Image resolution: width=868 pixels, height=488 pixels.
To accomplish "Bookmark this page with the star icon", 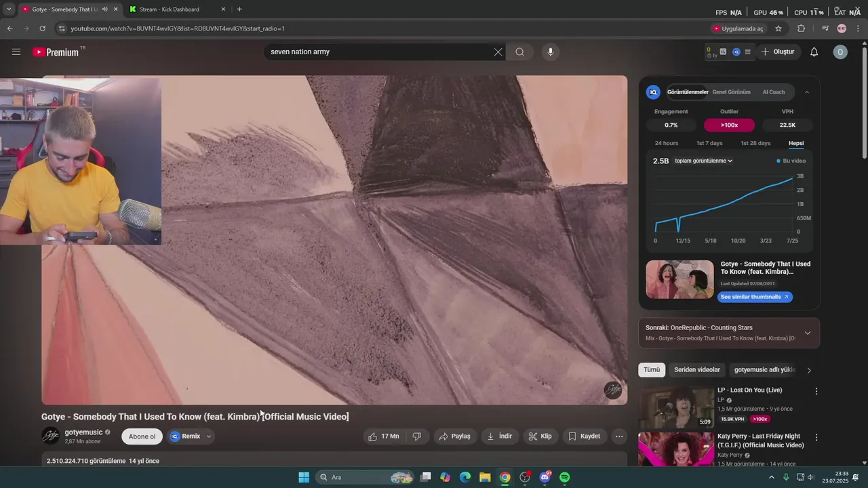I will click(778, 28).
